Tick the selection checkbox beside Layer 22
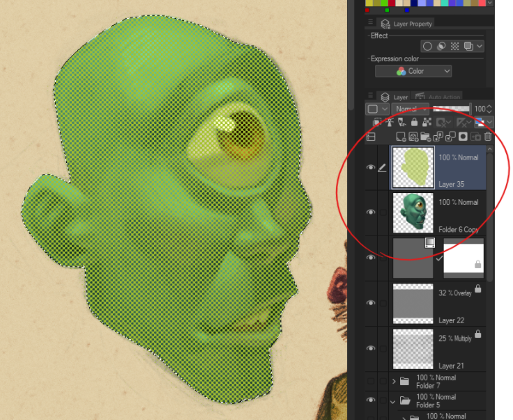 click(x=383, y=303)
